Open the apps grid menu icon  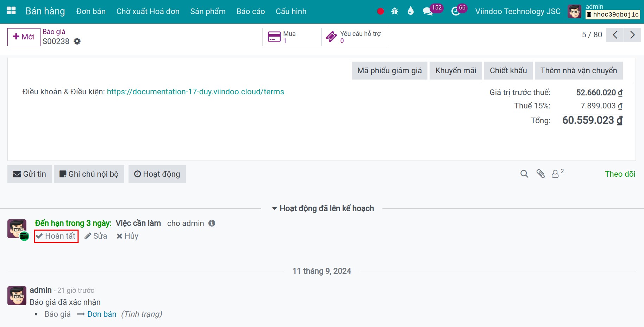tap(11, 11)
